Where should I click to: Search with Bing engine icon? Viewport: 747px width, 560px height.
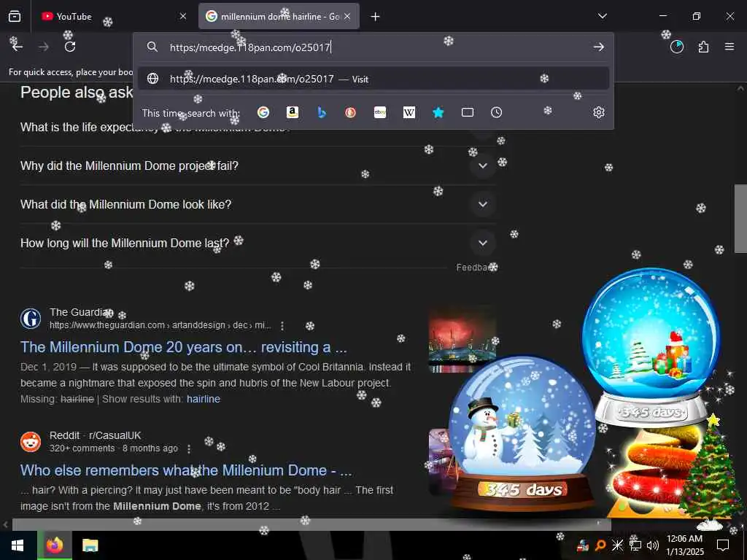coord(322,112)
